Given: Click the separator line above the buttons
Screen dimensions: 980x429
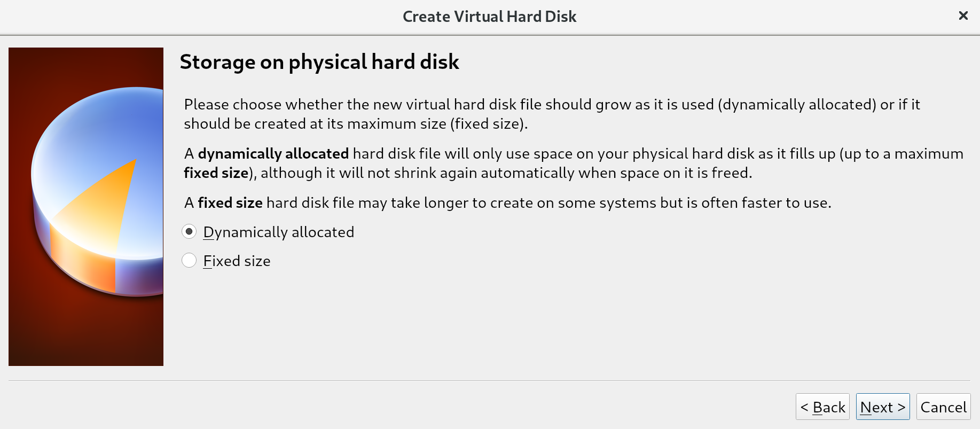Looking at the screenshot, I should (x=489, y=380).
